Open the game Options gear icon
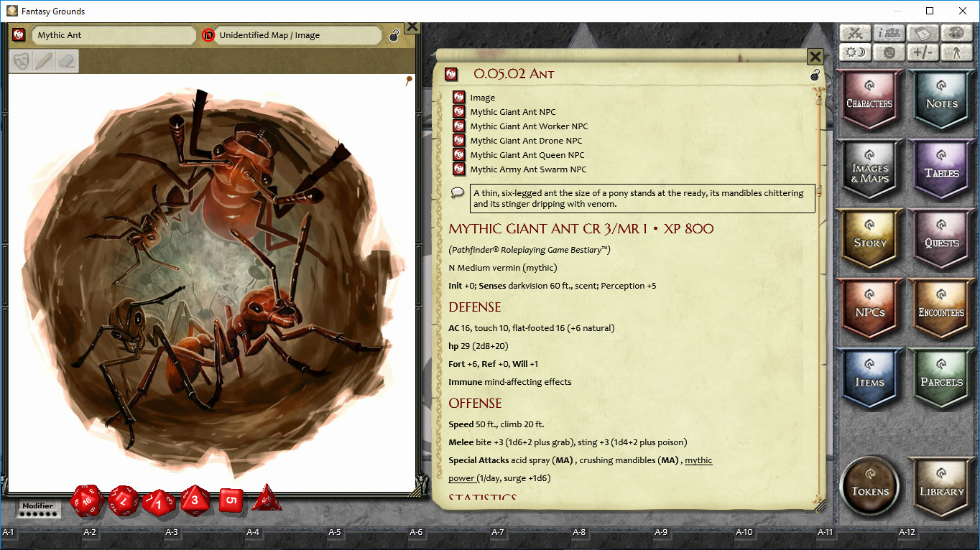980x550 pixels. (889, 51)
